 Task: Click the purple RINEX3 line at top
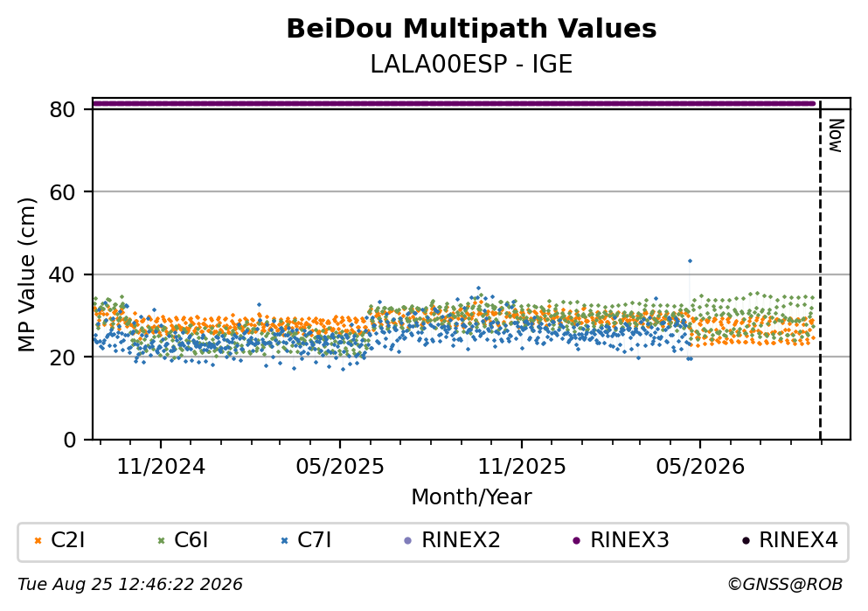click(454, 103)
